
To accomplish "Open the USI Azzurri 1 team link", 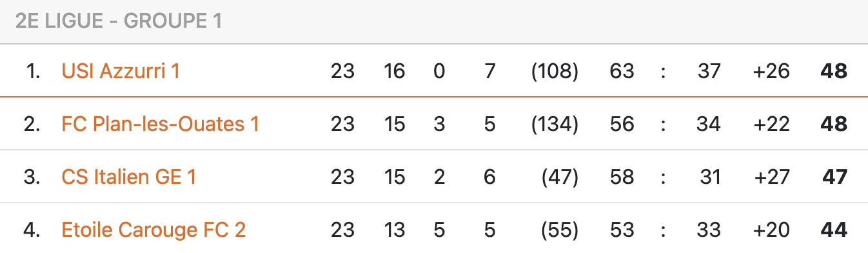I will click(x=121, y=71).
